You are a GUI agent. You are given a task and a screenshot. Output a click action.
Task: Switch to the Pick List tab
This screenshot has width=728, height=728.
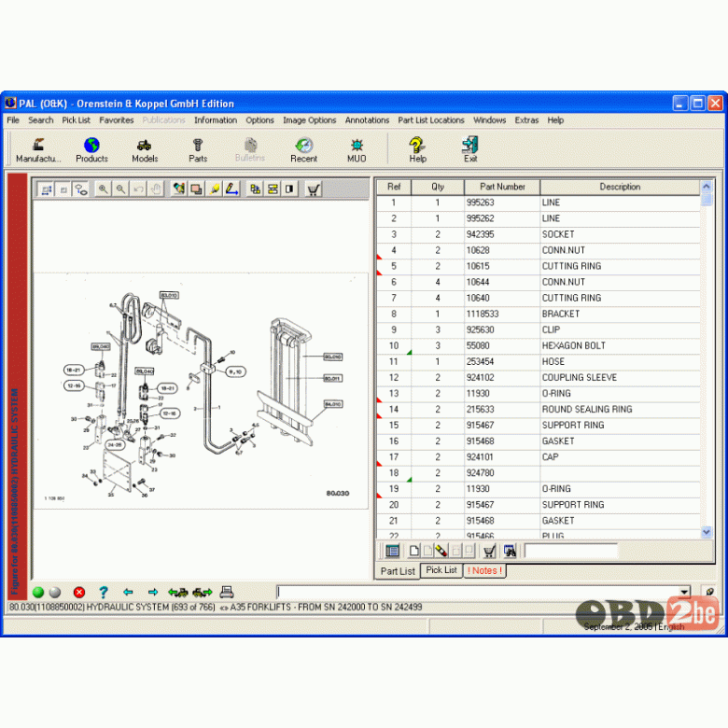click(x=441, y=570)
